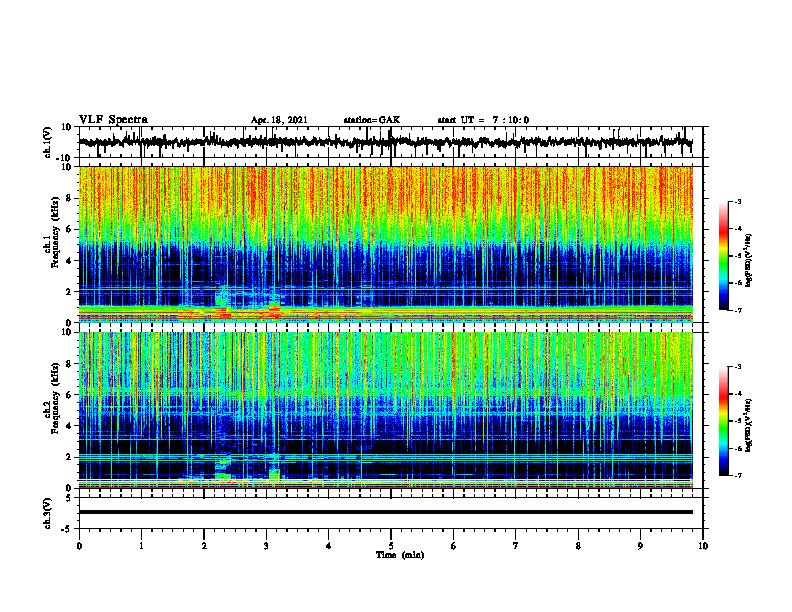Click the "5" tick on Time axis
The width and height of the screenshot is (792, 612).
coord(391,546)
